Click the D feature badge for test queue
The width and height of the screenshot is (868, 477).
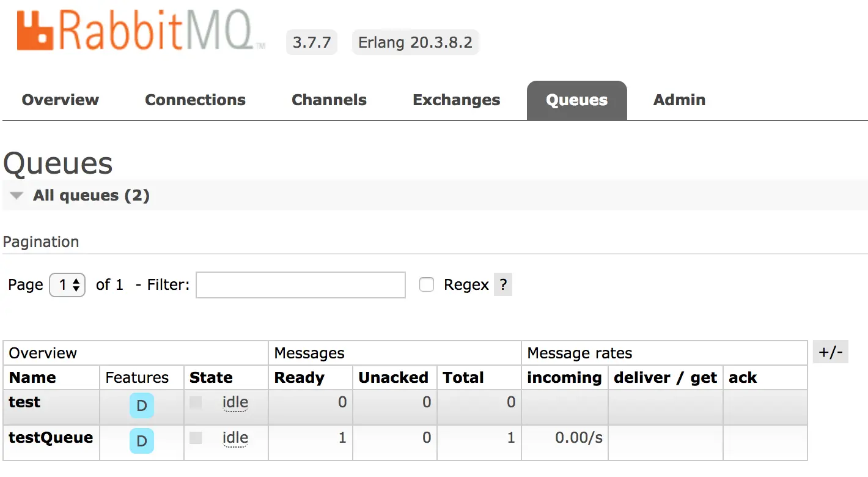[142, 405]
